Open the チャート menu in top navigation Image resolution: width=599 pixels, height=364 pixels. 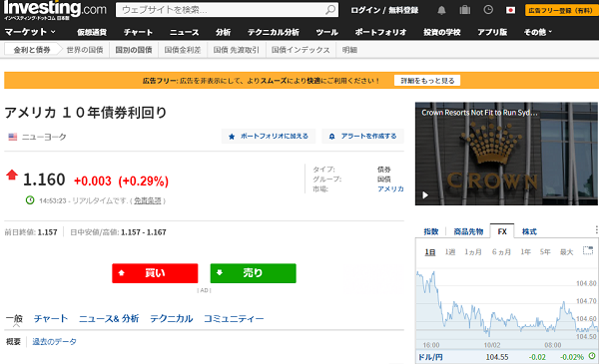pyautogui.click(x=139, y=33)
